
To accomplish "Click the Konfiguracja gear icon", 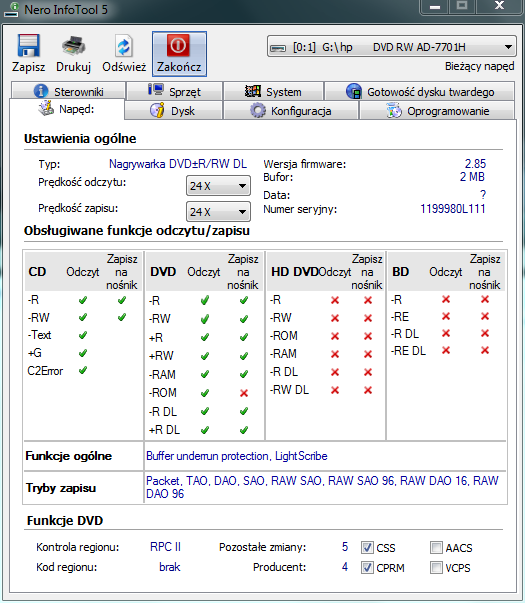I will pos(258,110).
